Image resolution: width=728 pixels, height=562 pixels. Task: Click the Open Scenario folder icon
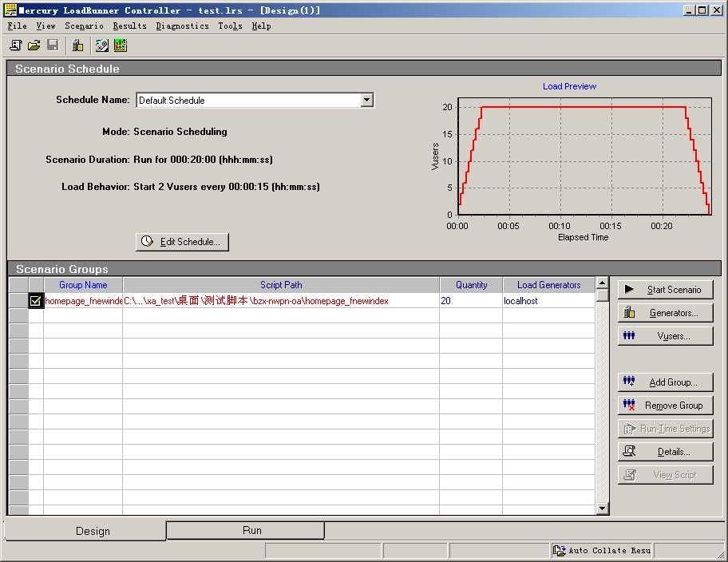(34, 45)
